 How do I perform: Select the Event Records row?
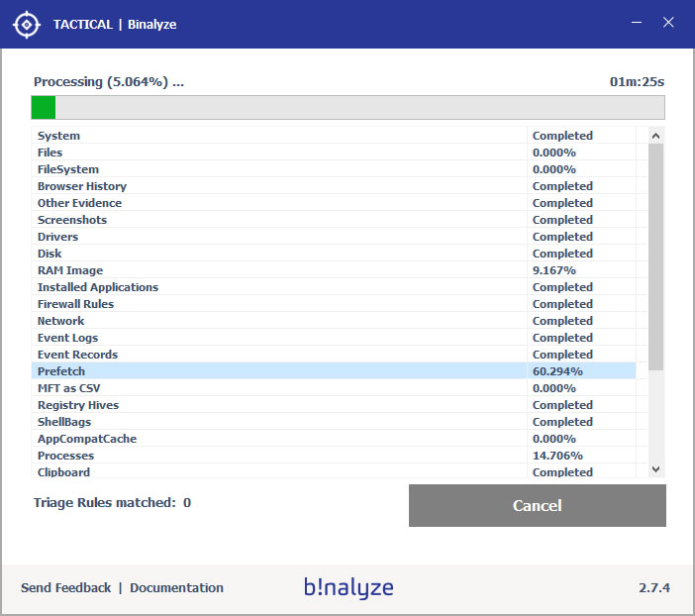coord(334,355)
